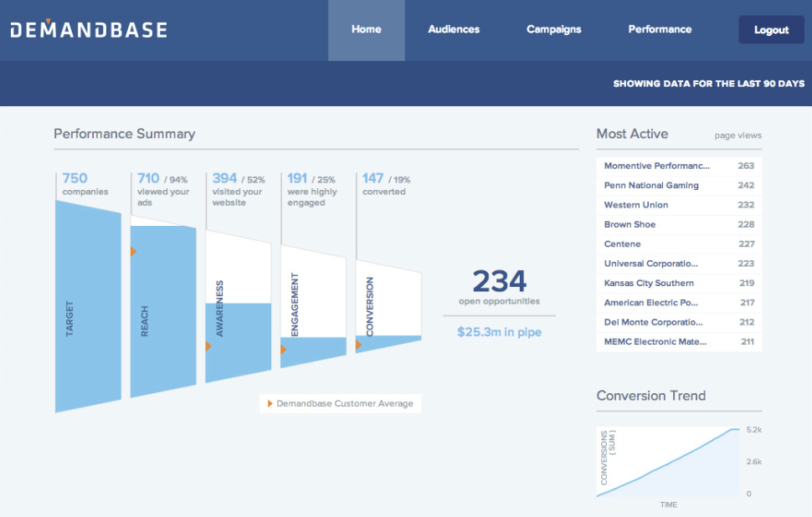Click the 234 open opportunities number
This screenshot has height=517, width=812.
pyautogui.click(x=499, y=281)
